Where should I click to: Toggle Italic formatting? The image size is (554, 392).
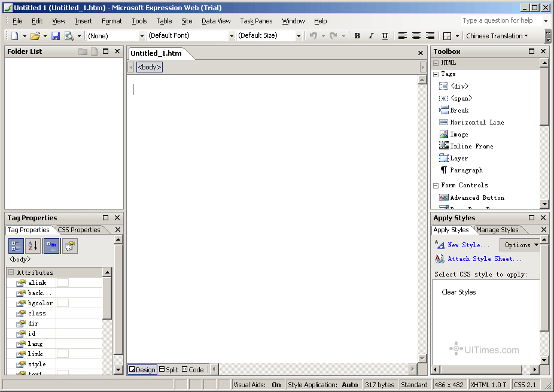[x=371, y=36]
